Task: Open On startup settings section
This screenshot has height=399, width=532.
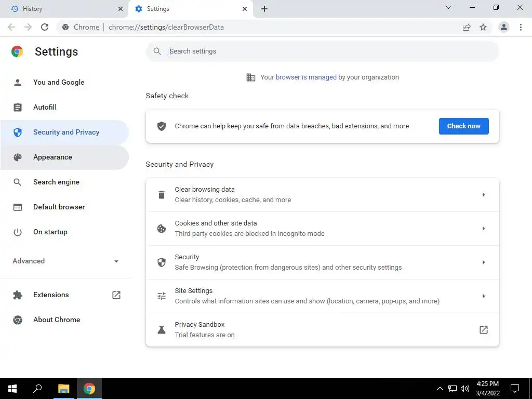Action: coord(64,232)
